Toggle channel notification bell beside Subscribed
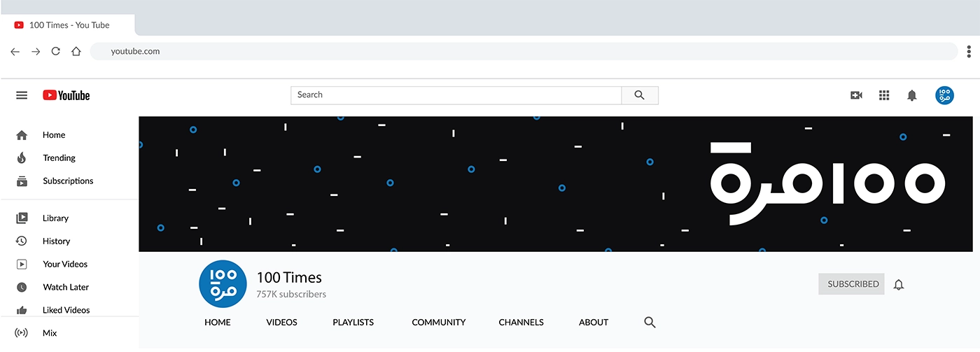This screenshot has width=980, height=352. point(899,285)
